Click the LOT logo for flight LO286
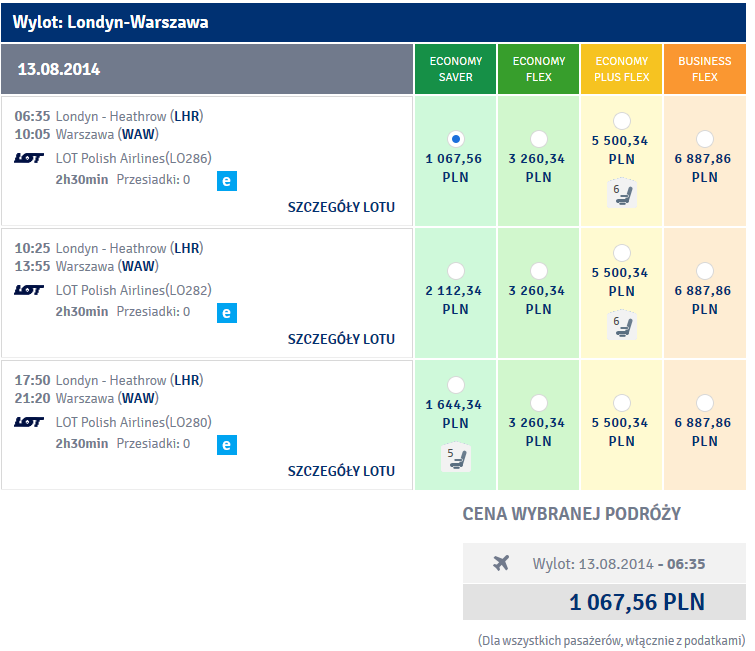Viewport: 755px width, 651px height. [29, 158]
